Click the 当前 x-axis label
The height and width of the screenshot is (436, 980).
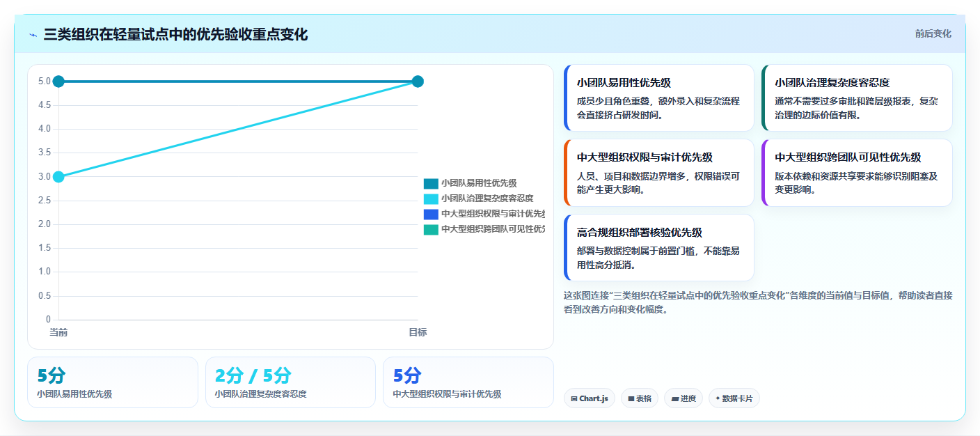click(58, 332)
